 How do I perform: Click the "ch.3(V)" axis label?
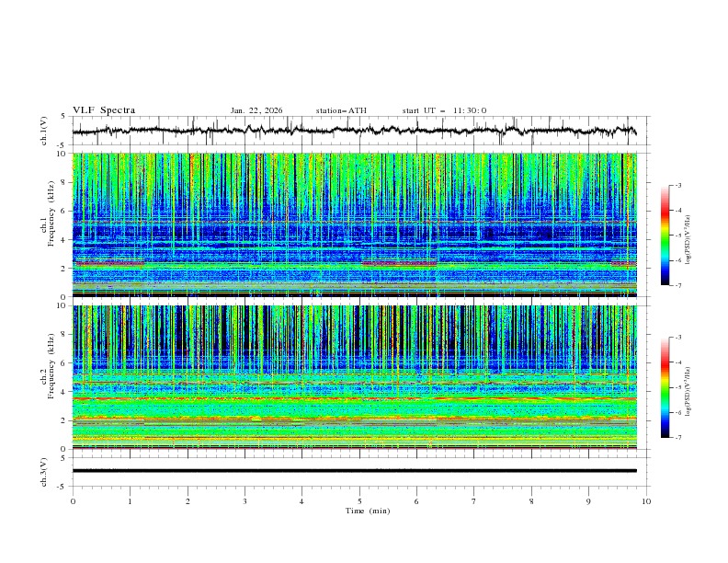pos(44,472)
